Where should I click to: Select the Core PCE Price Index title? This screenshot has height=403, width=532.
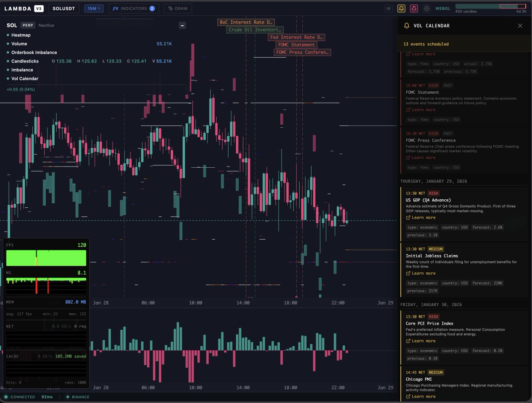[x=430, y=324]
